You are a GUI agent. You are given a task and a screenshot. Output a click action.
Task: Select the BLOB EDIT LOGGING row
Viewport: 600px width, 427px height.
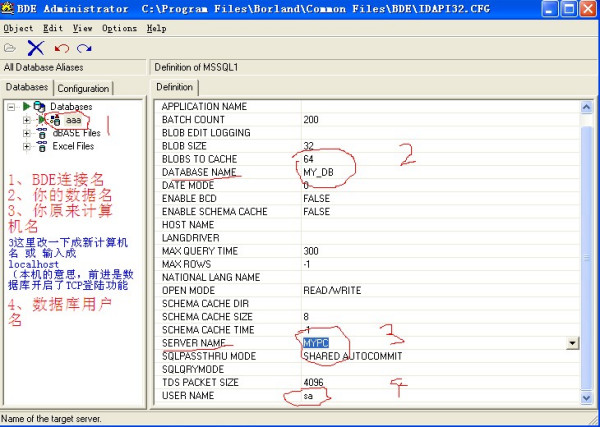click(x=367, y=133)
